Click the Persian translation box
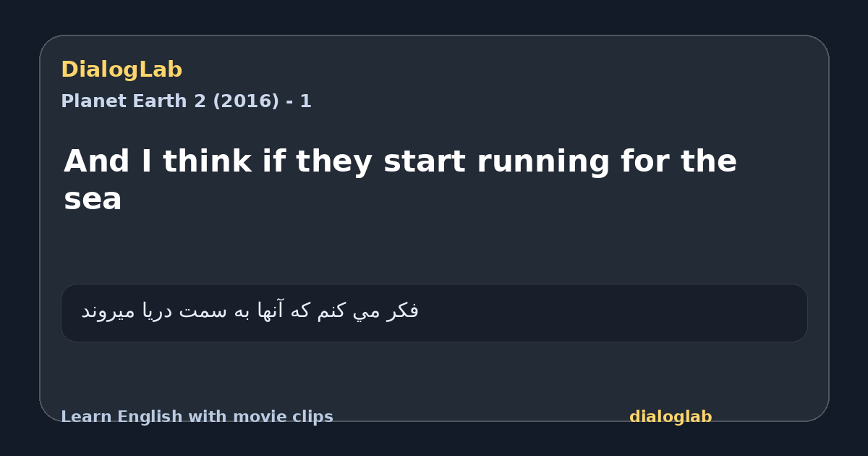This screenshot has height=456, width=868. click(434, 313)
